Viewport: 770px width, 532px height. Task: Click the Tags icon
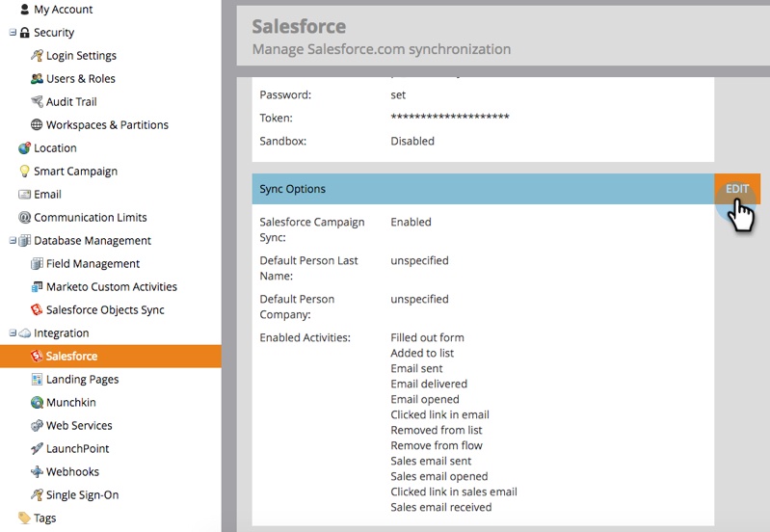24,518
